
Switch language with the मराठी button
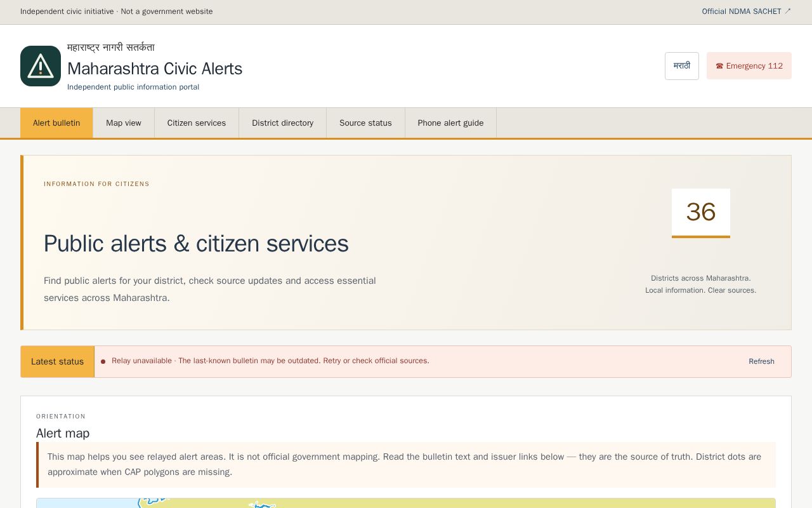click(682, 66)
